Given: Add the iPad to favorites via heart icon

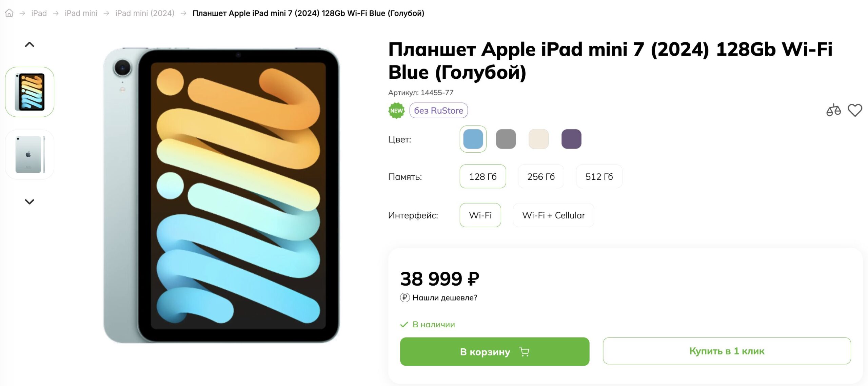Looking at the screenshot, I should click(856, 110).
